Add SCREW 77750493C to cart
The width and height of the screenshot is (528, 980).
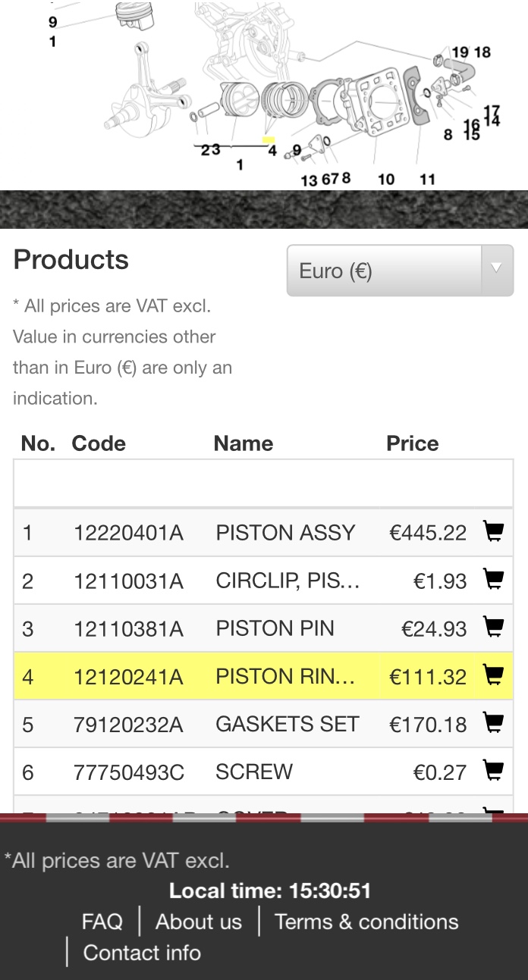click(x=493, y=772)
